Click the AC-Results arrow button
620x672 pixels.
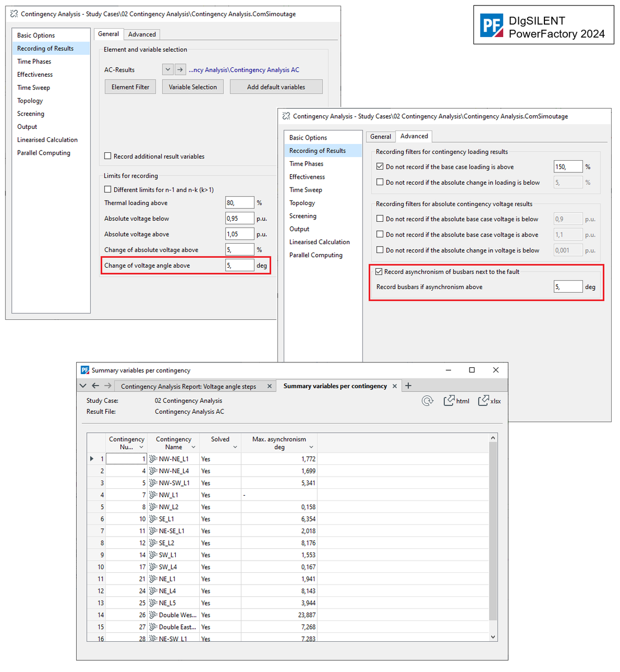[x=180, y=70]
